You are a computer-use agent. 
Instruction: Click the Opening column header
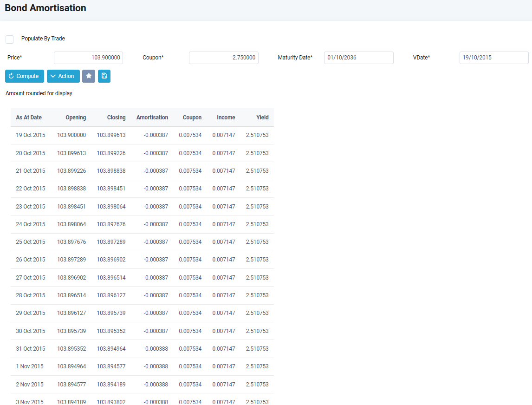[76, 118]
